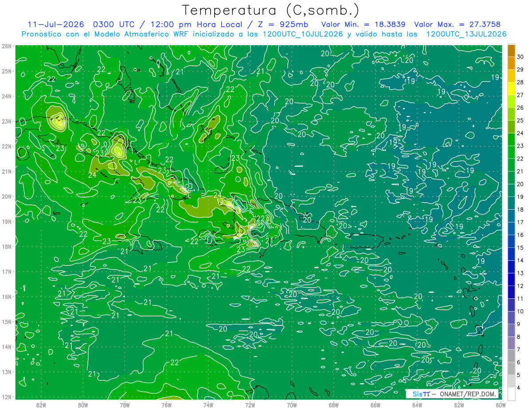
Task: Click the "24N" latitude axis label
Action: point(6,96)
